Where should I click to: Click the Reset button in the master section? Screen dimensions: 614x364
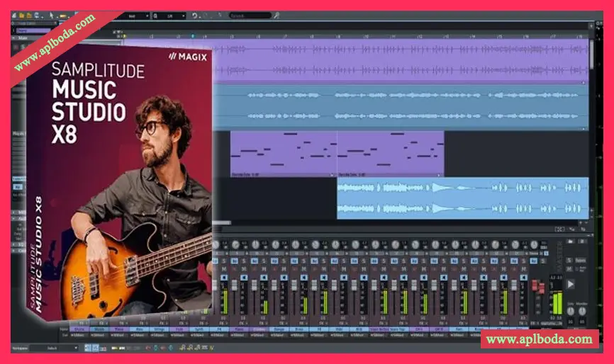581,261
